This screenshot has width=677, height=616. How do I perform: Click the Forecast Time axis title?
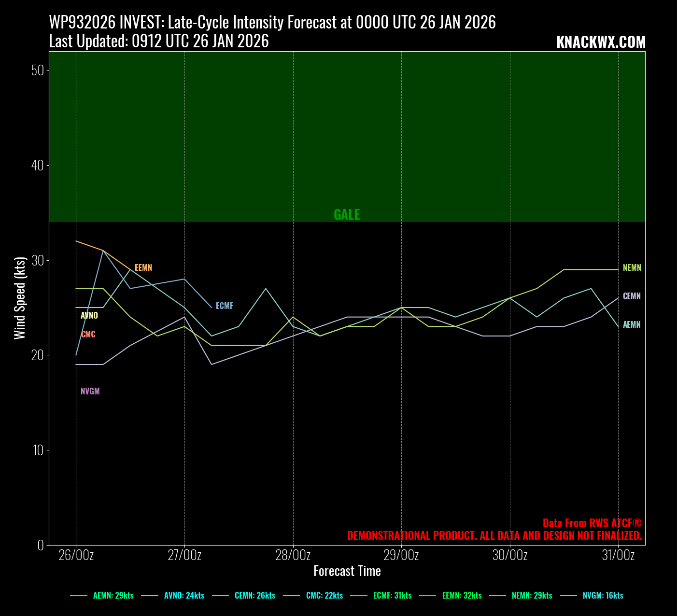tap(347, 572)
